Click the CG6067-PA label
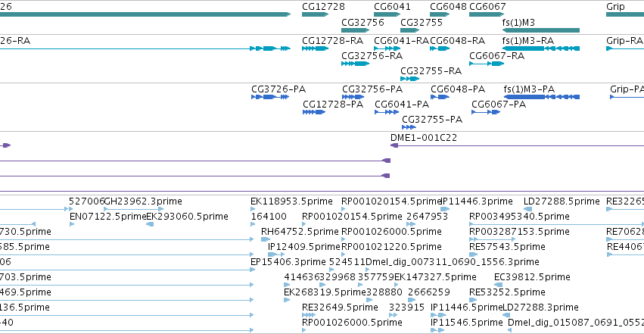644x334 pixels. (499, 105)
